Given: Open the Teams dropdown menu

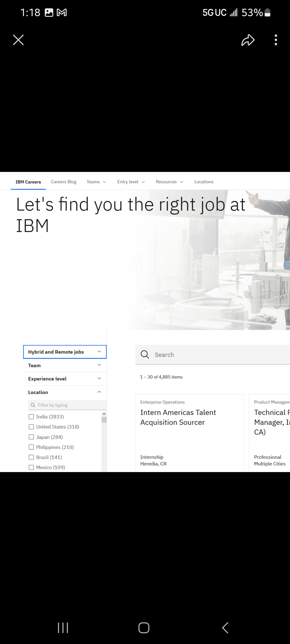Looking at the screenshot, I should [96, 182].
